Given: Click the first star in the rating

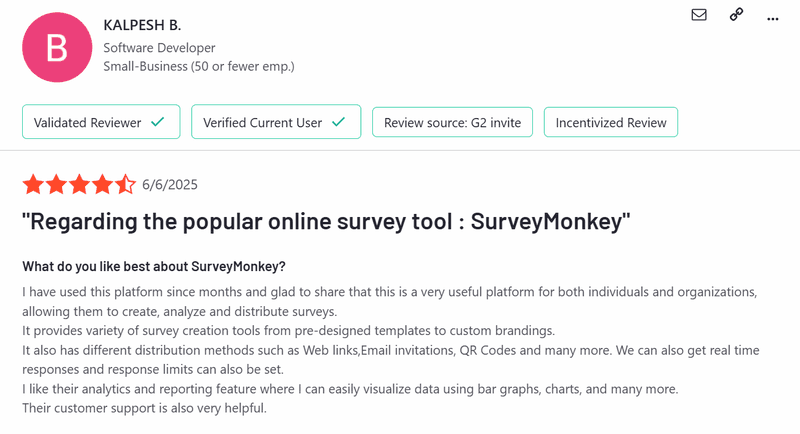Looking at the screenshot, I should (33, 184).
